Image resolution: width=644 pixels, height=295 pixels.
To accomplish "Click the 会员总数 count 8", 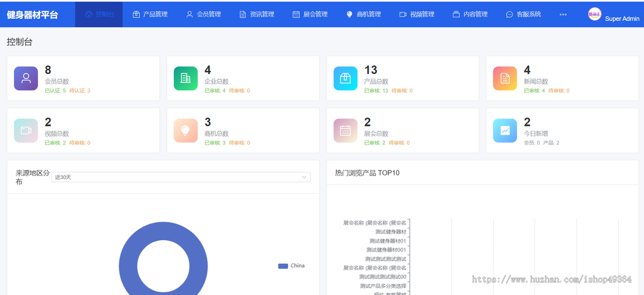I will click(x=48, y=70).
